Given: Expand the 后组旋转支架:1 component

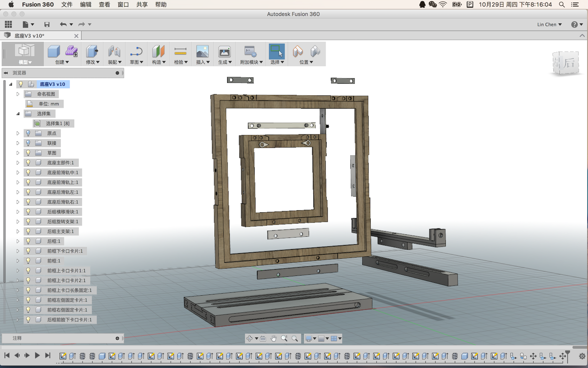Looking at the screenshot, I should click(x=18, y=221).
